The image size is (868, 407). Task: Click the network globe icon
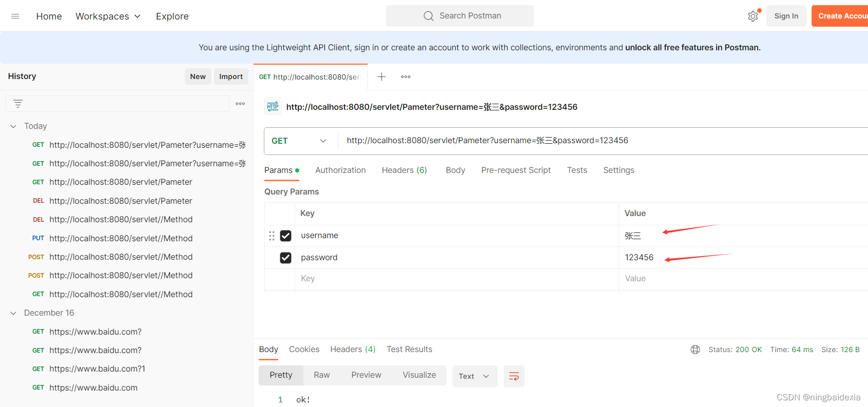click(x=695, y=350)
